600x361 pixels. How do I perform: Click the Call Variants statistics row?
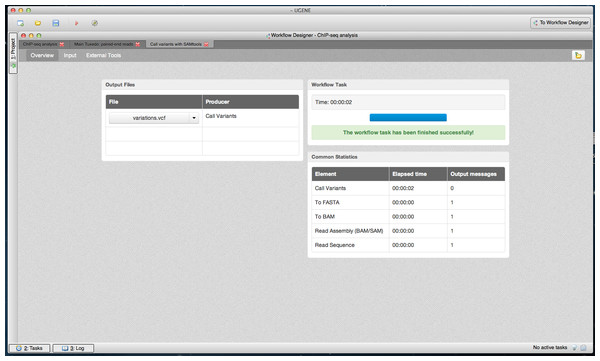point(408,188)
